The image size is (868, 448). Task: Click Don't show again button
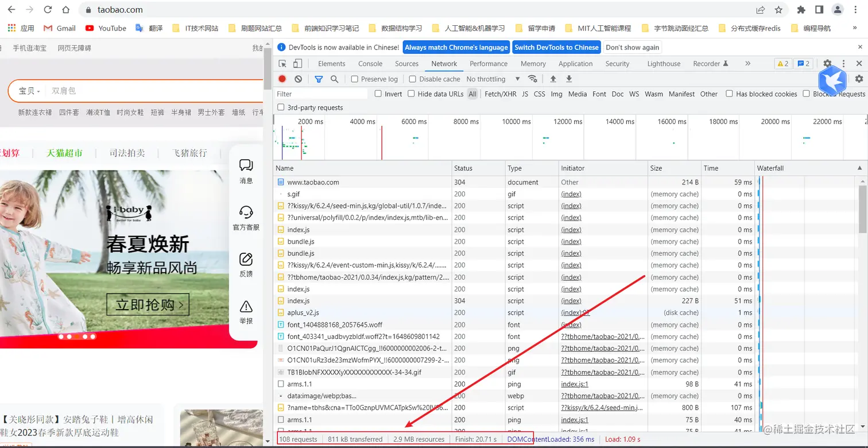[633, 48]
